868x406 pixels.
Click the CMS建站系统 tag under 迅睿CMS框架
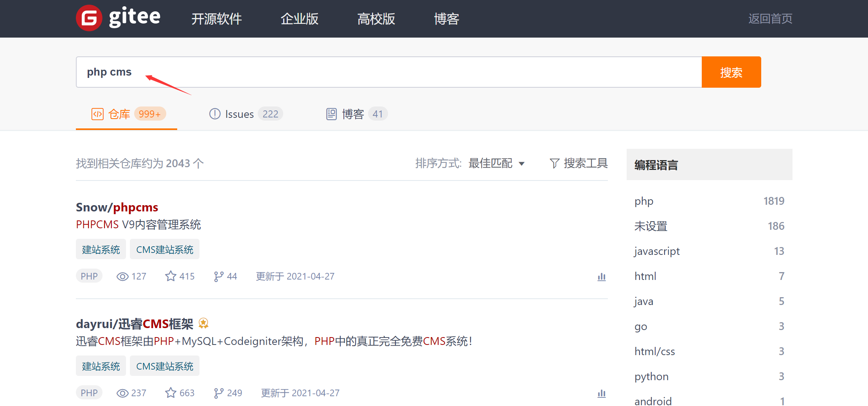165,366
